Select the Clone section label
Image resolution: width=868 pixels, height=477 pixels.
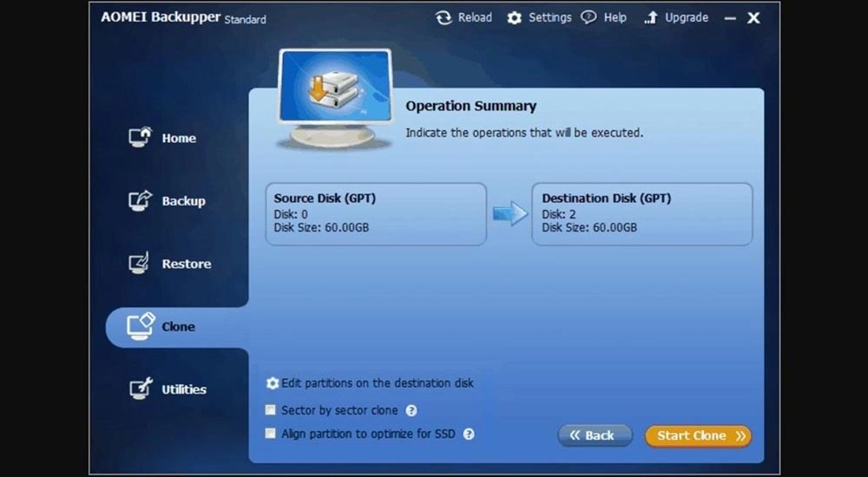tap(178, 326)
